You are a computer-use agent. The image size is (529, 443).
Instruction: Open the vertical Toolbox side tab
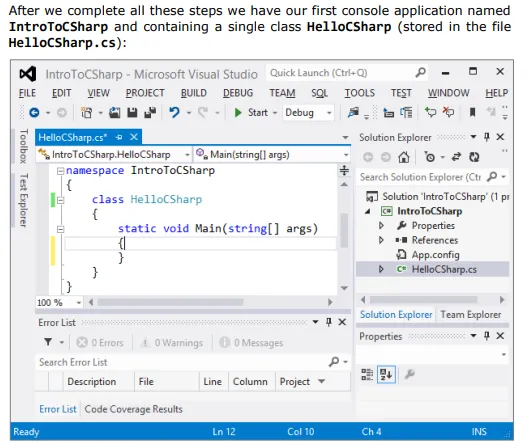point(23,146)
